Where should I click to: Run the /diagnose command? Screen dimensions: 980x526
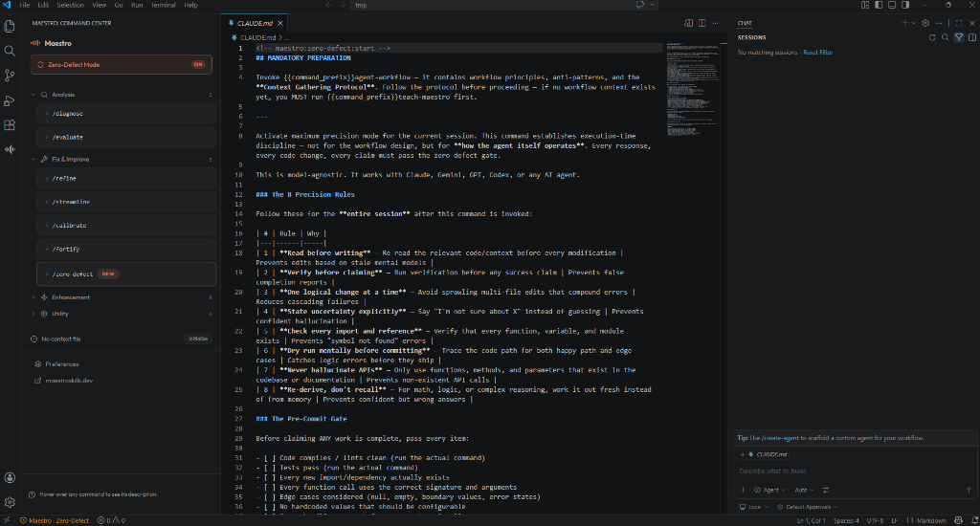(x=126, y=114)
